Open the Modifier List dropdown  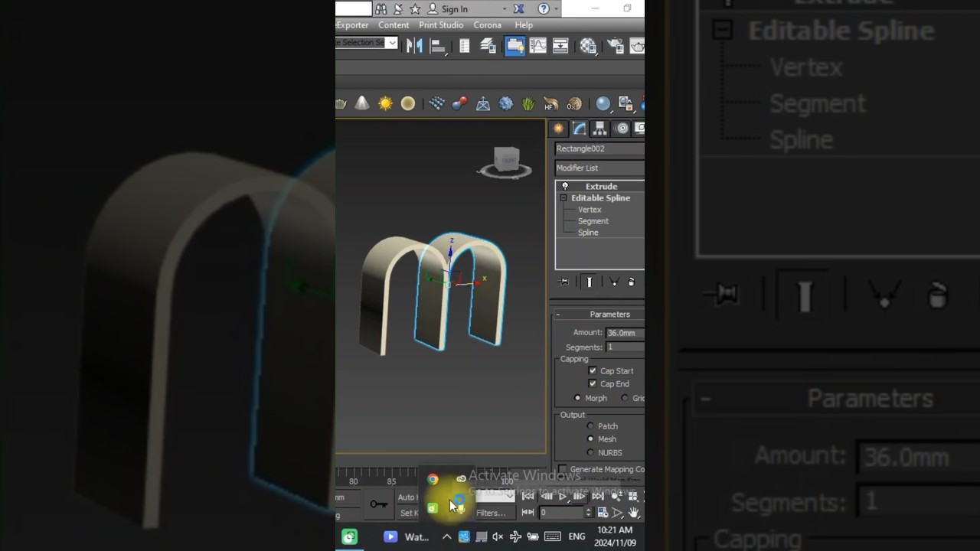tap(599, 168)
